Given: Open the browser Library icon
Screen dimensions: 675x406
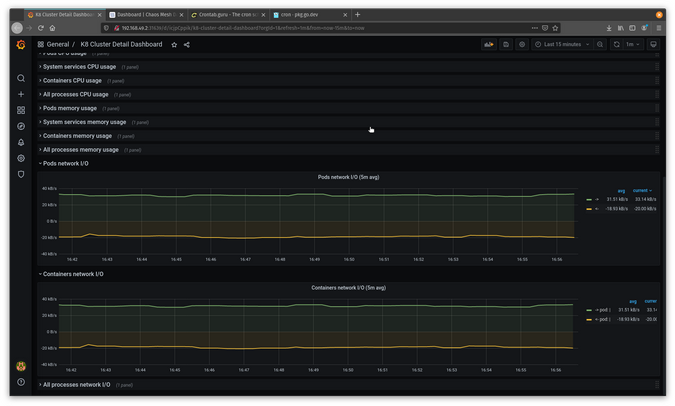Looking at the screenshot, I should [x=620, y=28].
